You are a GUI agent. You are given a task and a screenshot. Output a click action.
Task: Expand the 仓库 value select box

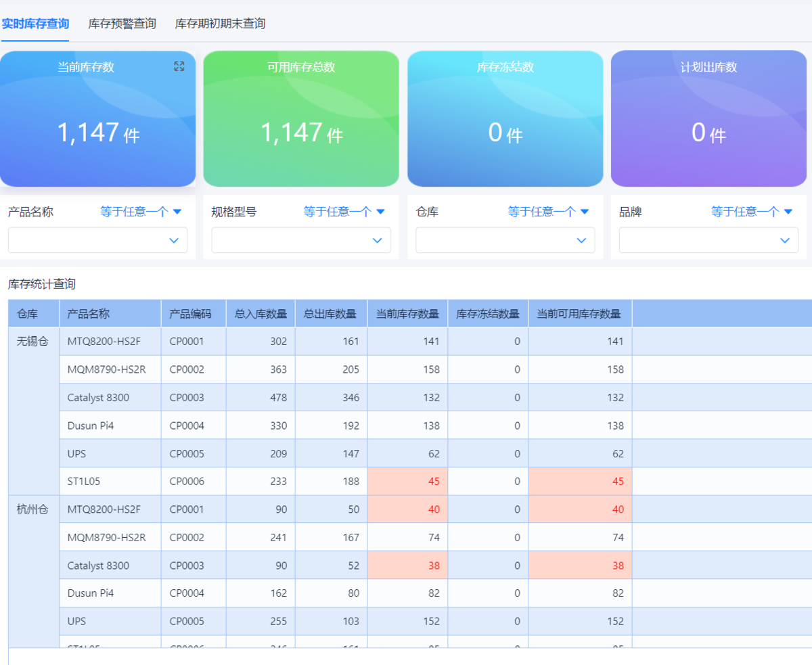point(505,240)
